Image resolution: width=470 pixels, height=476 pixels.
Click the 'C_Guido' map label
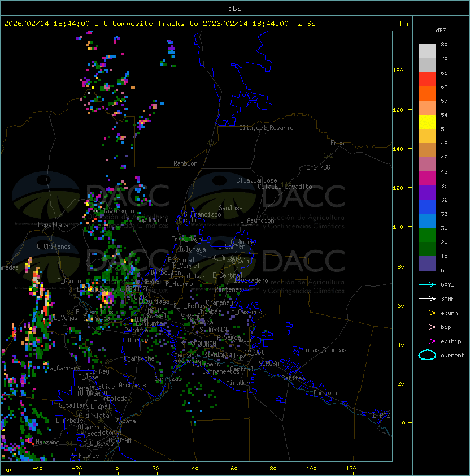(x=69, y=281)
